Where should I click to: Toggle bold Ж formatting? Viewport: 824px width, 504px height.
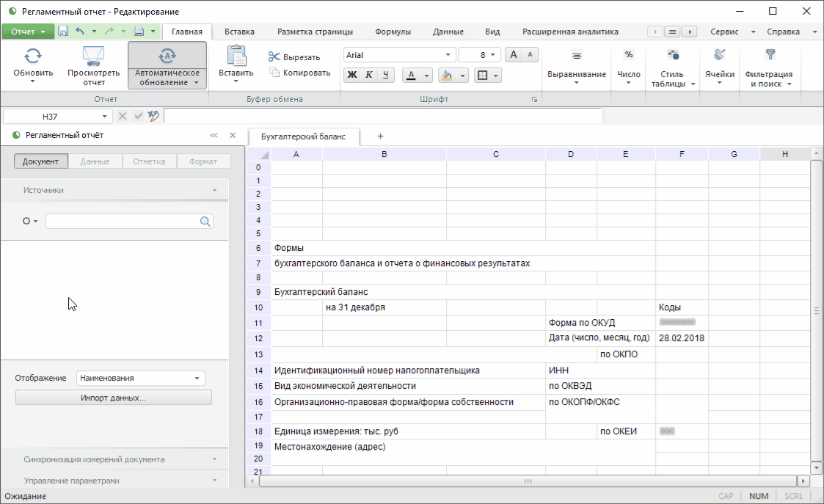click(x=352, y=75)
